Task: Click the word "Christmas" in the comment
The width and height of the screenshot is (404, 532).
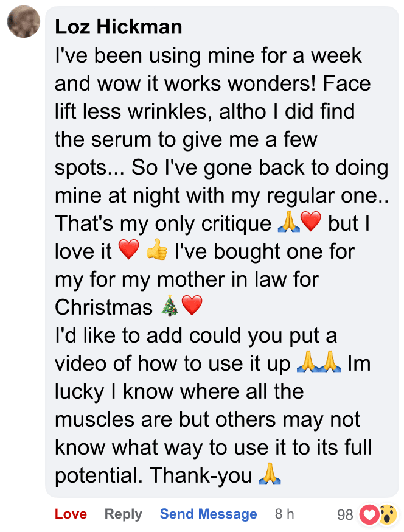Action: point(104,307)
